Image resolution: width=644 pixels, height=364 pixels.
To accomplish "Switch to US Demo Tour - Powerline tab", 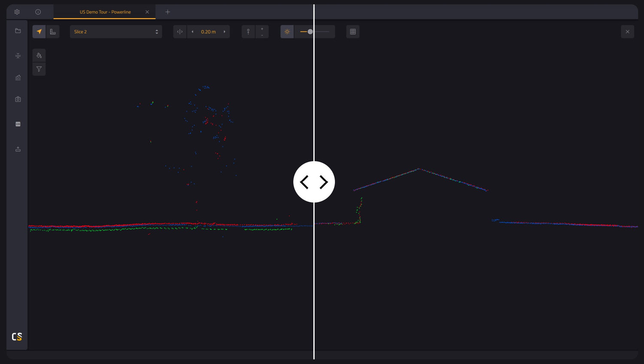I will coord(105,12).
